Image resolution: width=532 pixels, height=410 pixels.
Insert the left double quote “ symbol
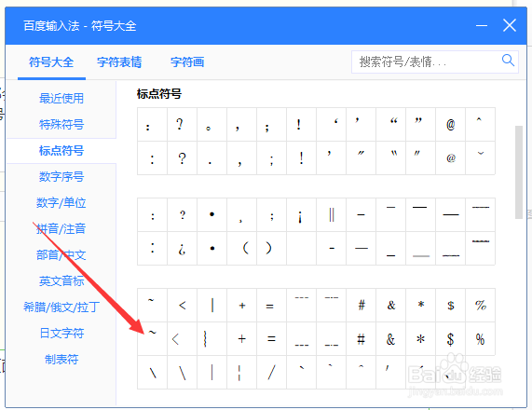[391, 125]
